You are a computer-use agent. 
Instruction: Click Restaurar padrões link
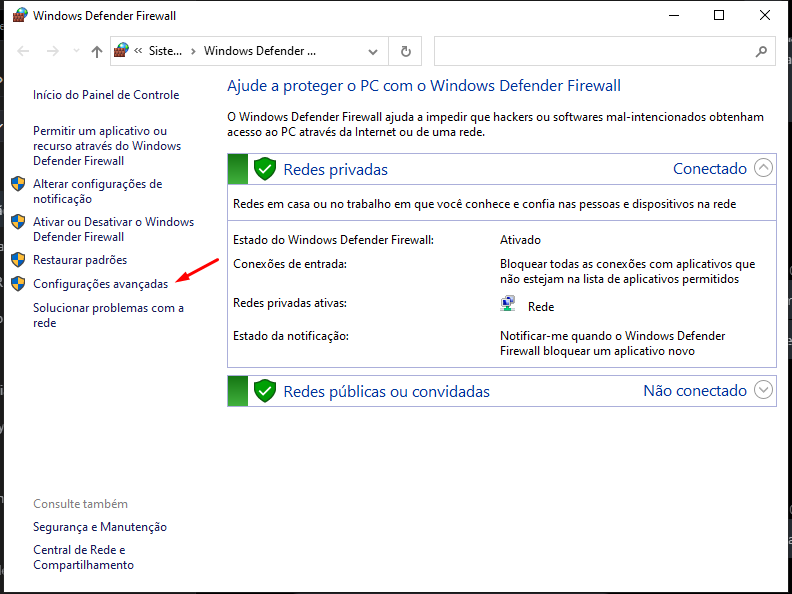pyautogui.click(x=80, y=260)
